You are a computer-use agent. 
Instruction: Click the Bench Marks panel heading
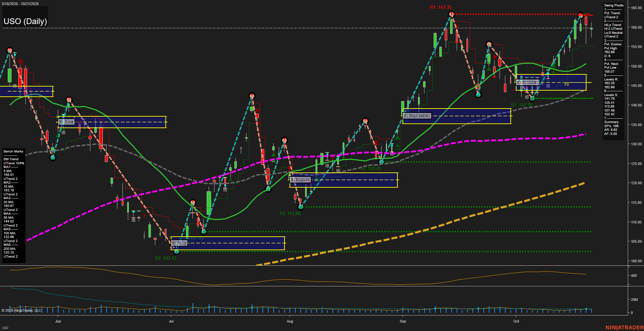pos(14,151)
